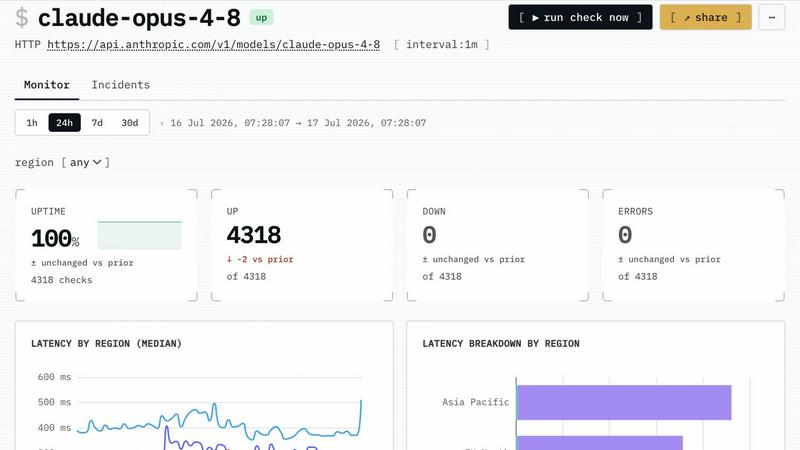Click the Latency by Region (Median) title

pyautogui.click(x=106, y=344)
